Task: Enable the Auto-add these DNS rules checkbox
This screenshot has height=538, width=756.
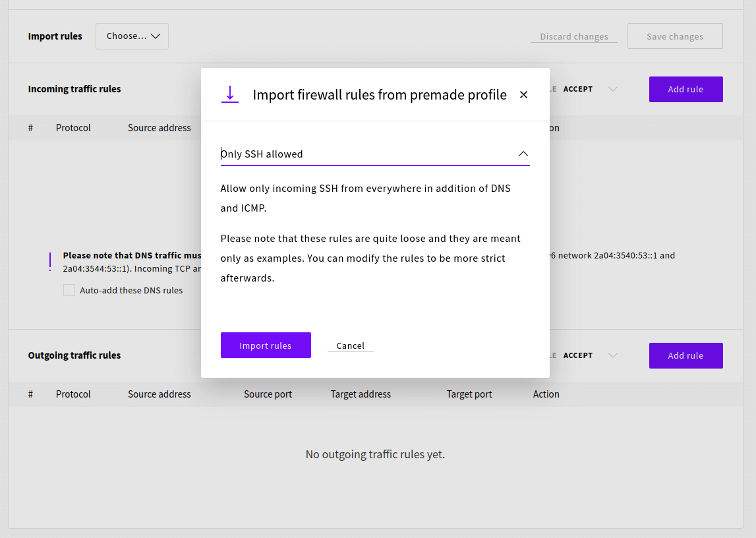Action: [x=69, y=290]
